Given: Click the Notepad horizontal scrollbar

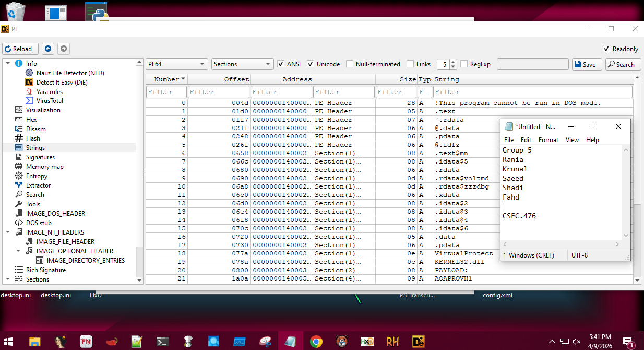Looking at the screenshot, I should (562, 244).
